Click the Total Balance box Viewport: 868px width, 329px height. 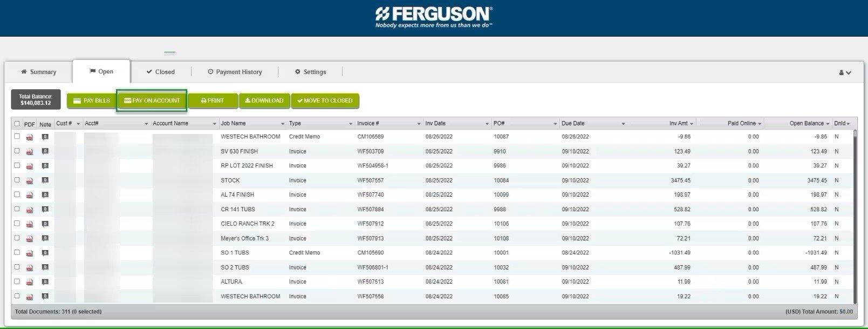pos(36,100)
